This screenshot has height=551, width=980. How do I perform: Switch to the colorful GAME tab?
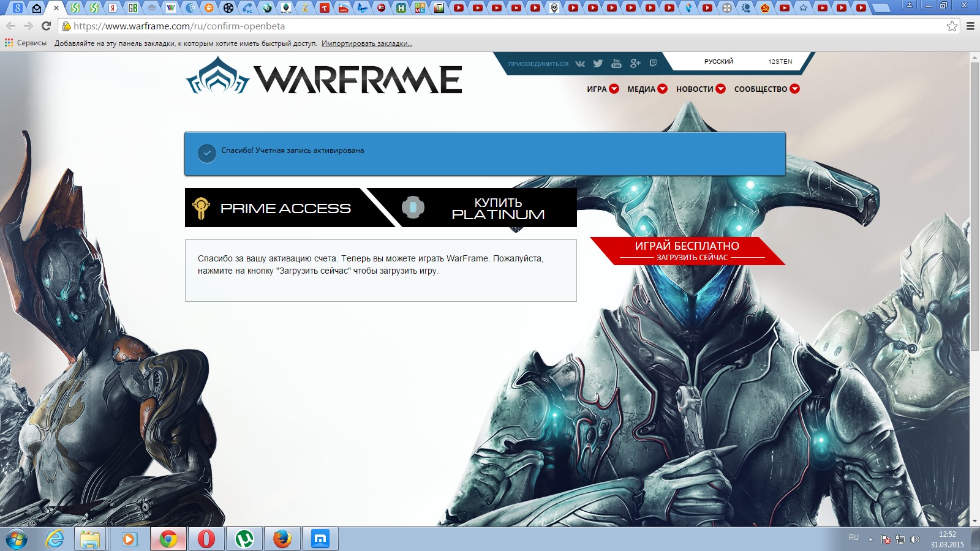(x=420, y=8)
